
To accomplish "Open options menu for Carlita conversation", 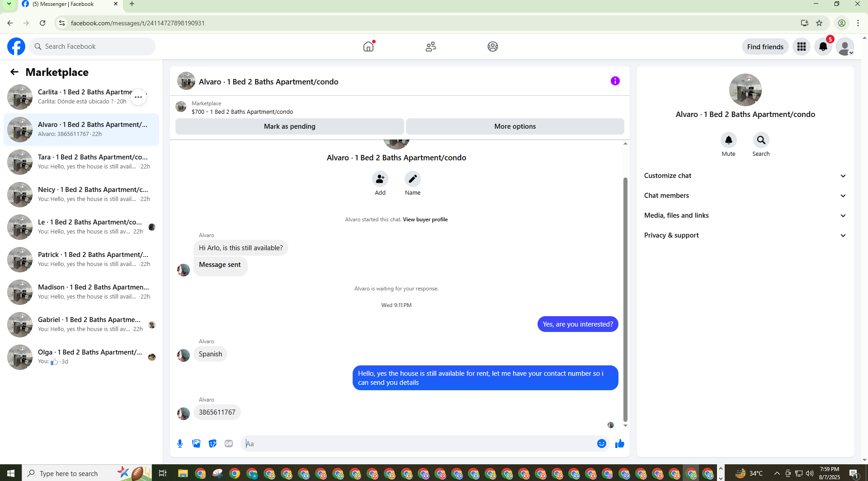I will click(x=138, y=97).
